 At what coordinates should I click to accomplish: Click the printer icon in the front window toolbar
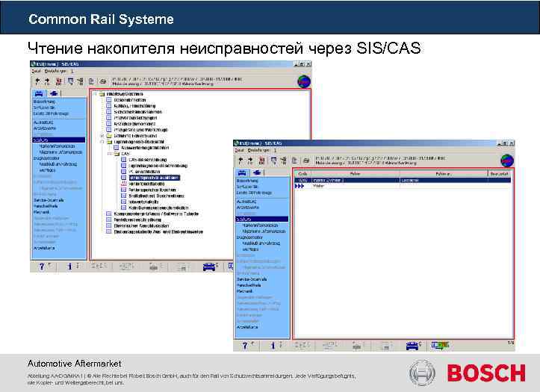click(x=305, y=161)
